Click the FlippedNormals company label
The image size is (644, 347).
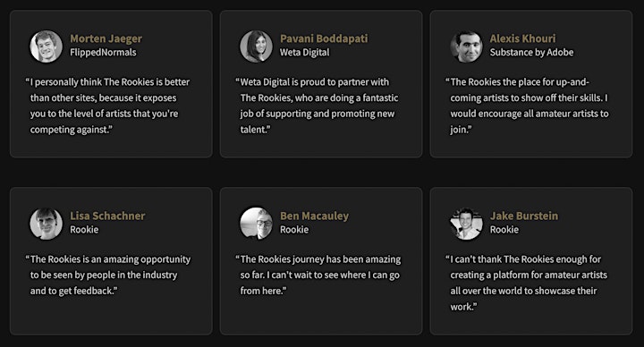(x=103, y=53)
